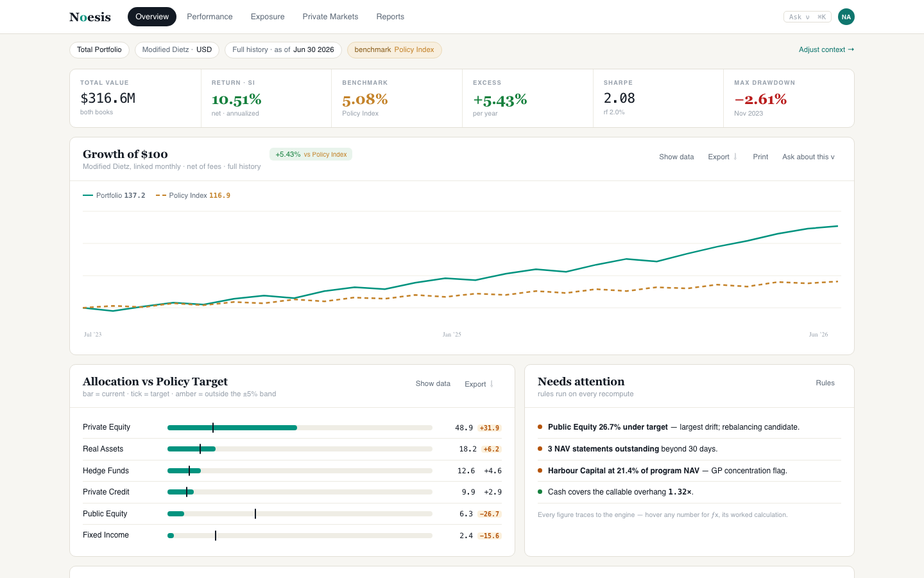The width and height of the screenshot is (924, 578).
Task: Open the 3 NAV statements outstanding alert
Action: point(689,449)
